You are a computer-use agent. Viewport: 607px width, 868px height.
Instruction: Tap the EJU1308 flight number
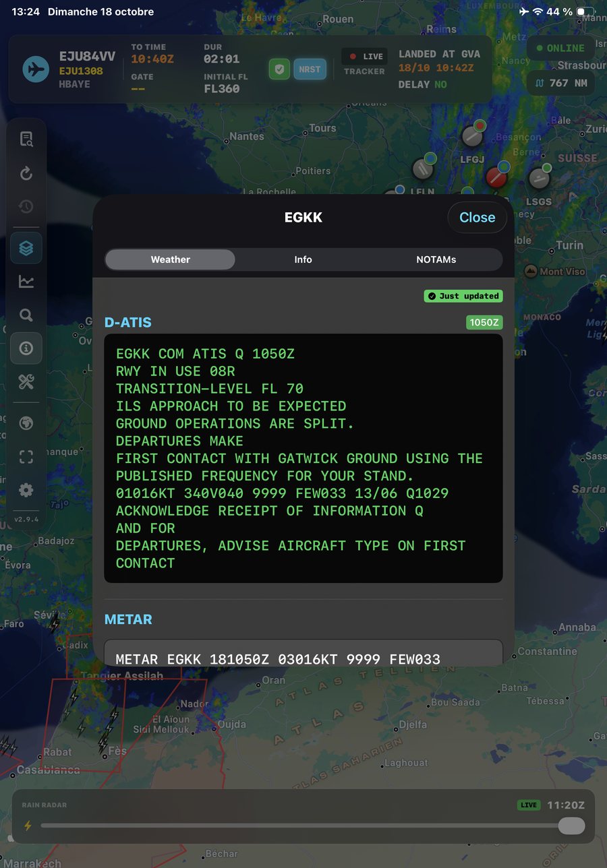81,71
